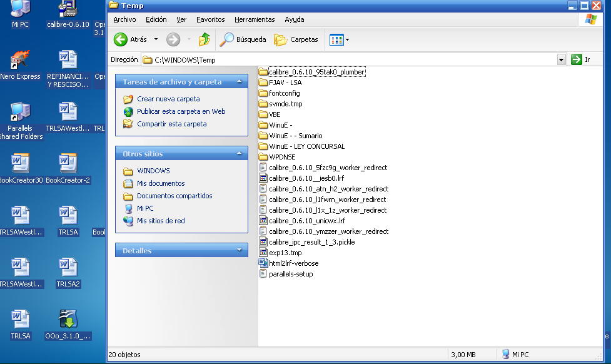Select html2lrf-verbose Word document icon
Image resolution: width=611 pixels, height=364 pixels.
pos(263,263)
